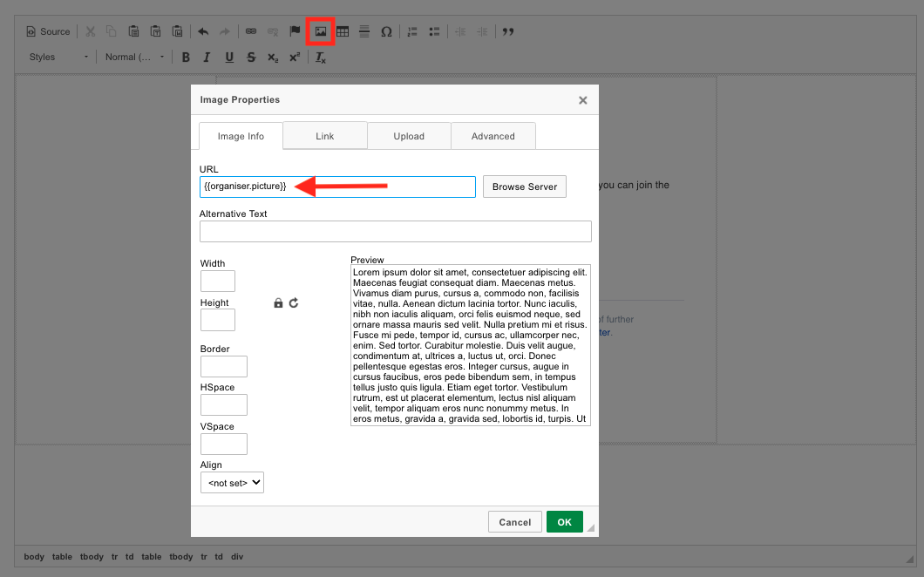Click the Cancel button
This screenshot has height=577, width=924.
pyautogui.click(x=515, y=522)
